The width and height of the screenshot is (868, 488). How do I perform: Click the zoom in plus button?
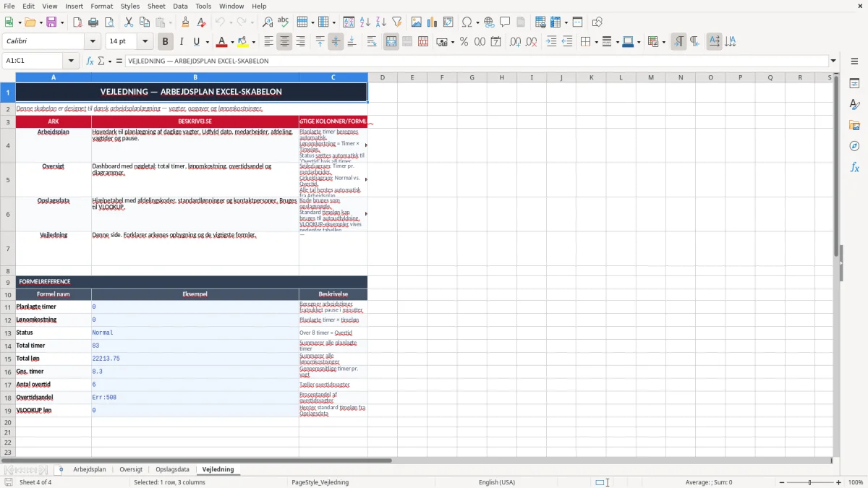click(838, 482)
